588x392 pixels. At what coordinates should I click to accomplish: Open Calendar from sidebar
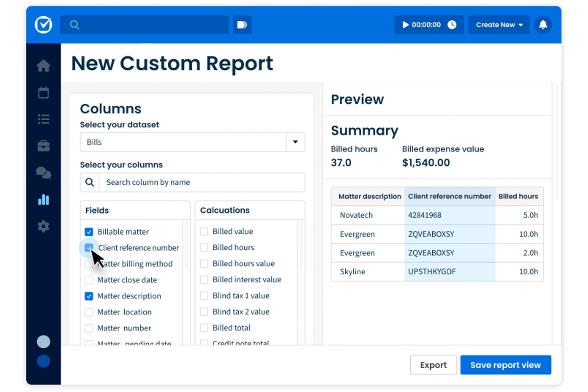(x=44, y=93)
